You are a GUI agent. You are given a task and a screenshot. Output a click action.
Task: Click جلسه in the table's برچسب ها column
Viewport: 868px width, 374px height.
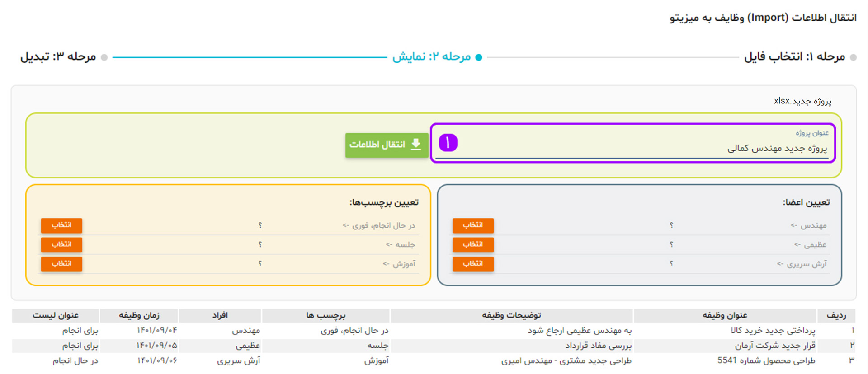(x=378, y=346)
